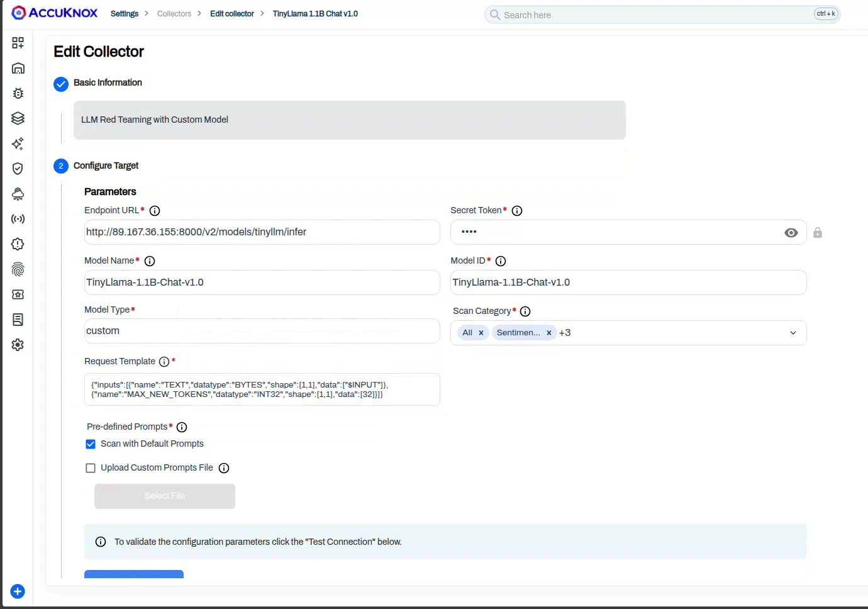Click the magnifier icon in search bar

[x=495, y=14]
